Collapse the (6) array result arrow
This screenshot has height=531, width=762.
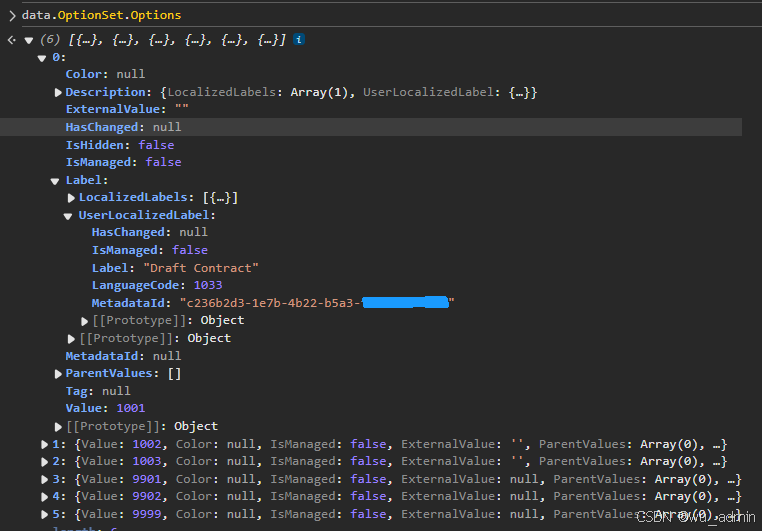pyautogui.click(x=29, y=40)
